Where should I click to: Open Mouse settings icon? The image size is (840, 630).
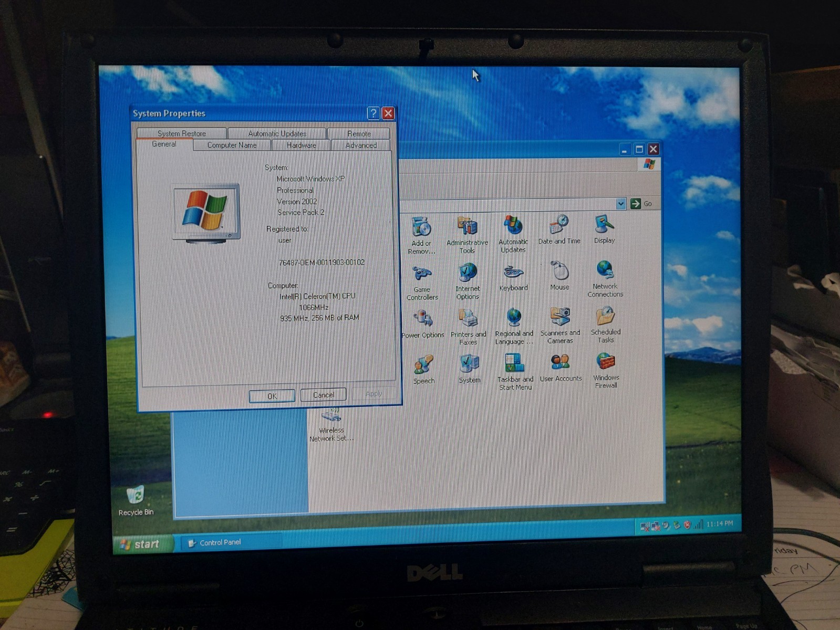559,276
